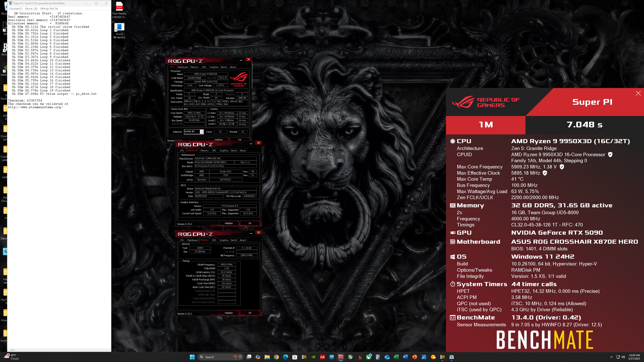Open PowerPoint from the taskbar
This screenshot has width=644, height=362.
click(x=415, y=357)
